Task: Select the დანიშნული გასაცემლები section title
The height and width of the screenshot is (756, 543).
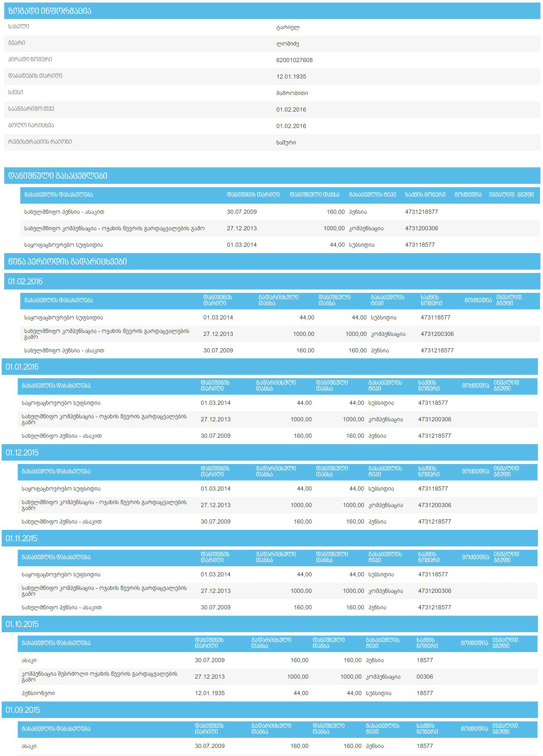Action: click(57, 176)
